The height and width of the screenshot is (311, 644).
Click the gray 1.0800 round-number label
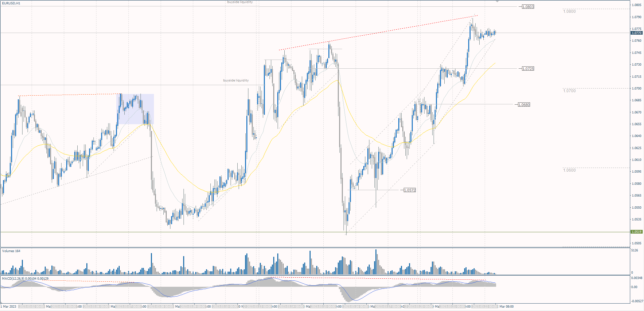[569, 11]
